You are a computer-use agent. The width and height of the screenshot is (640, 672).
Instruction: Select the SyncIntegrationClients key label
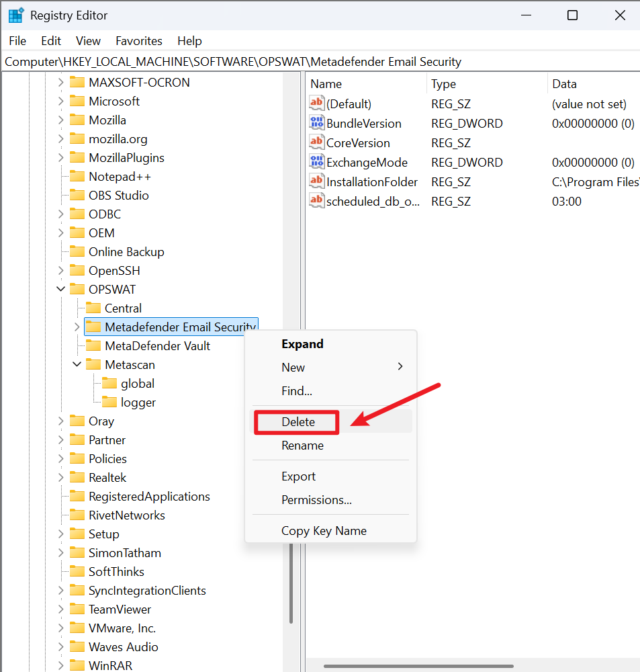pos(147,591)
